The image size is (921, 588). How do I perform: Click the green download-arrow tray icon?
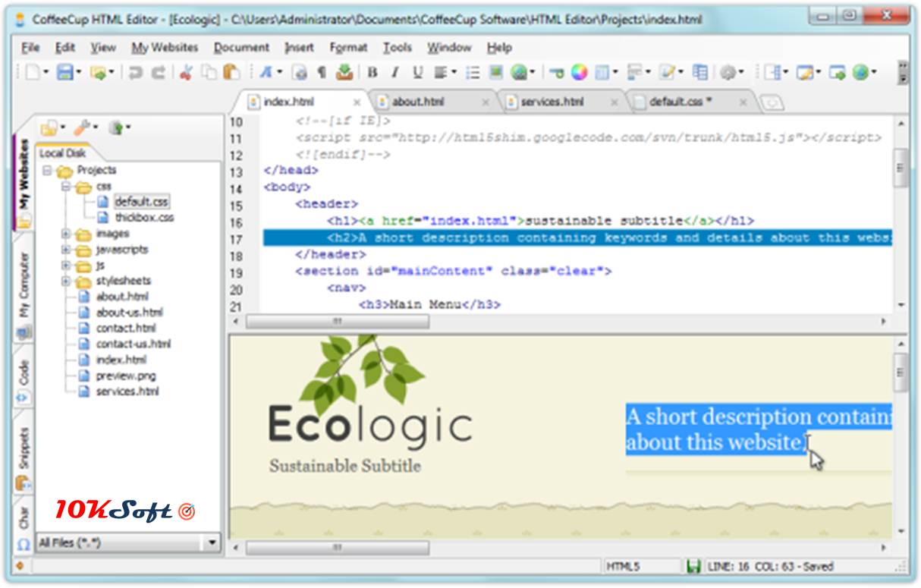tap(344, 72)
